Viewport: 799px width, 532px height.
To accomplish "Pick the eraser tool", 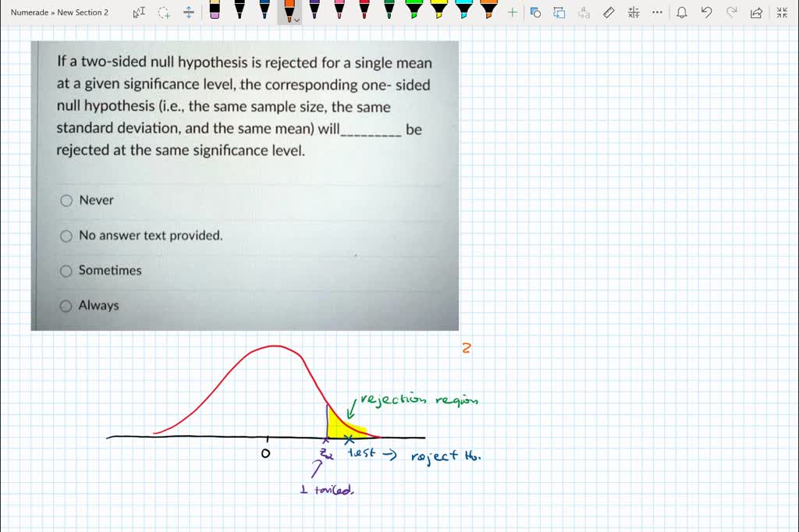I will click(x=212, y=12).
